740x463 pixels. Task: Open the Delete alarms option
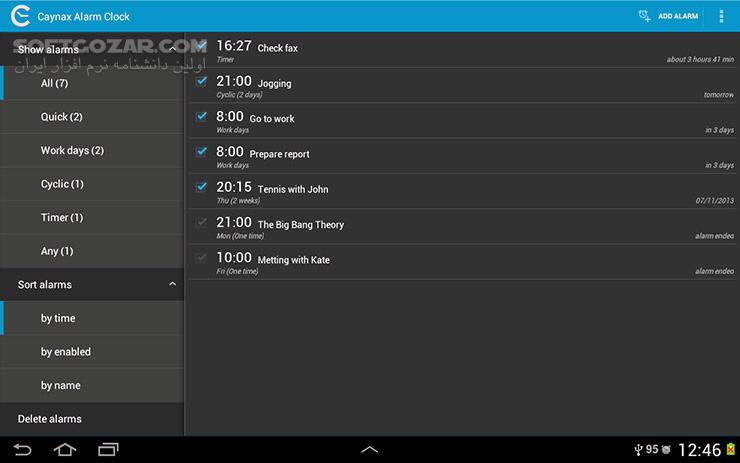click(x=92, y=419)
